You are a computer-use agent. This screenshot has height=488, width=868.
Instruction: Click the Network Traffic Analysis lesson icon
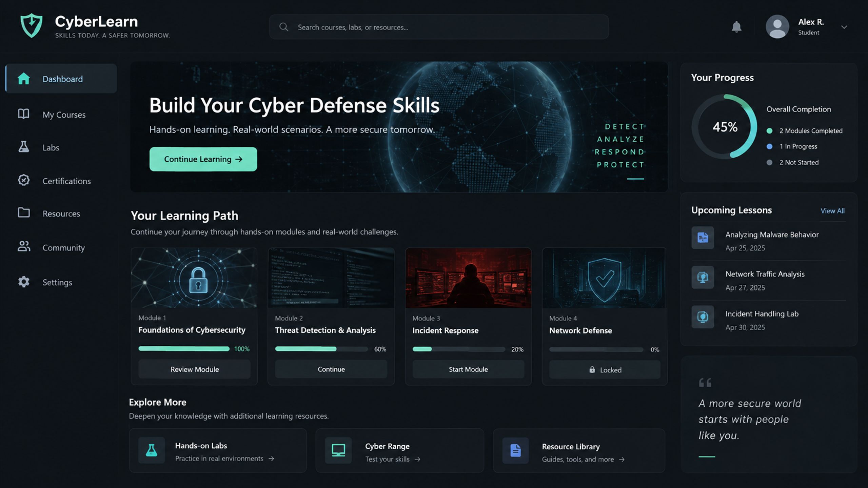(x=703, y=277)
